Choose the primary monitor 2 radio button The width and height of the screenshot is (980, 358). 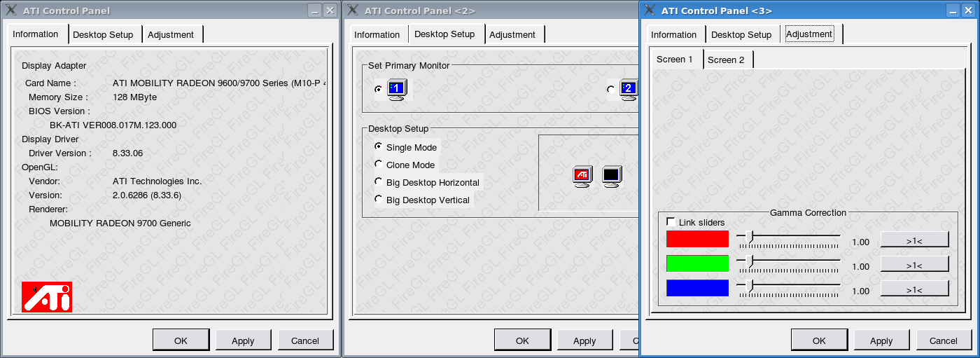[x=611, y=89]
